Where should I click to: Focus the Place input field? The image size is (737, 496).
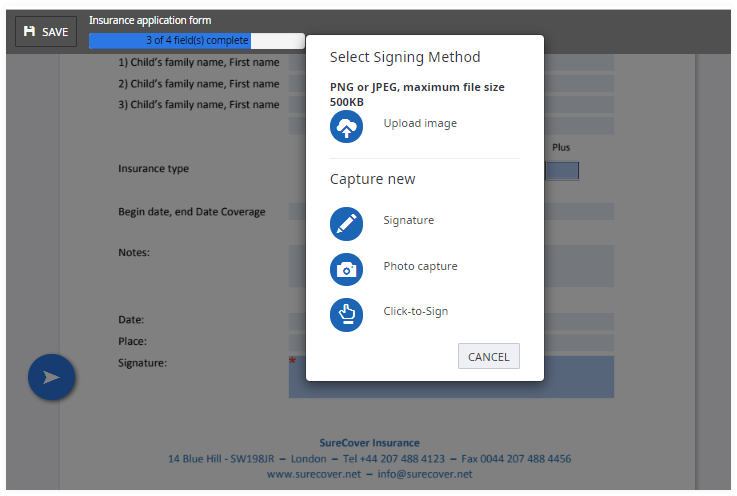point(579,342)
